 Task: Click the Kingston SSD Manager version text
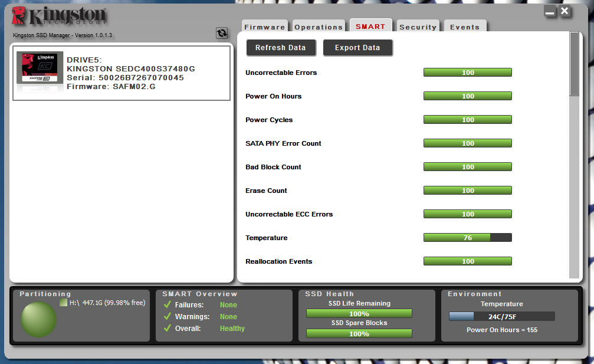tap(63, 35)
